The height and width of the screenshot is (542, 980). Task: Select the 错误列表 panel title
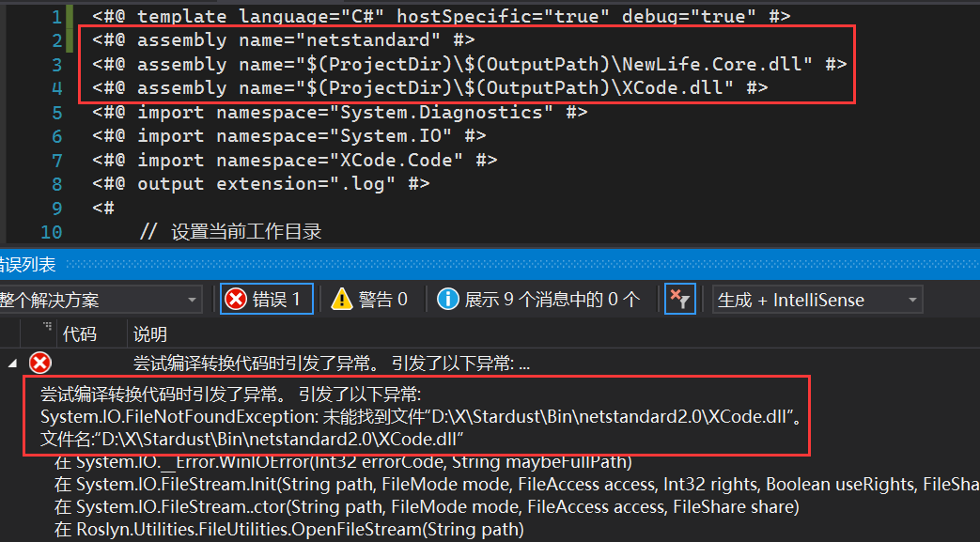pos(26,265)
